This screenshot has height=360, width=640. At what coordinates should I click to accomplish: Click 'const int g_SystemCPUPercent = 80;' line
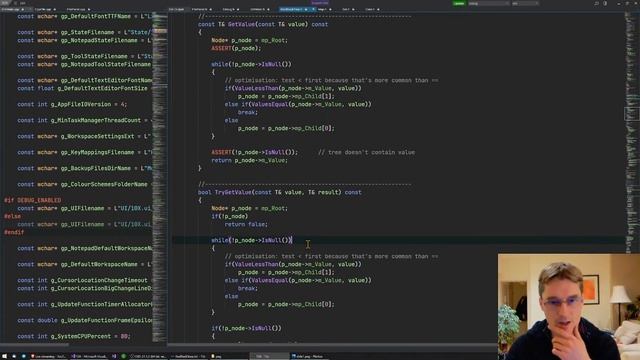click(x=73, y=336)
